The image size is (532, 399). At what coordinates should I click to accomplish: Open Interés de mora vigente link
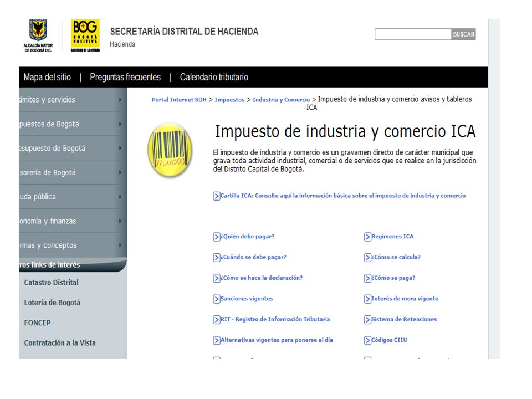pyautogui.click(x=405, y=299)
